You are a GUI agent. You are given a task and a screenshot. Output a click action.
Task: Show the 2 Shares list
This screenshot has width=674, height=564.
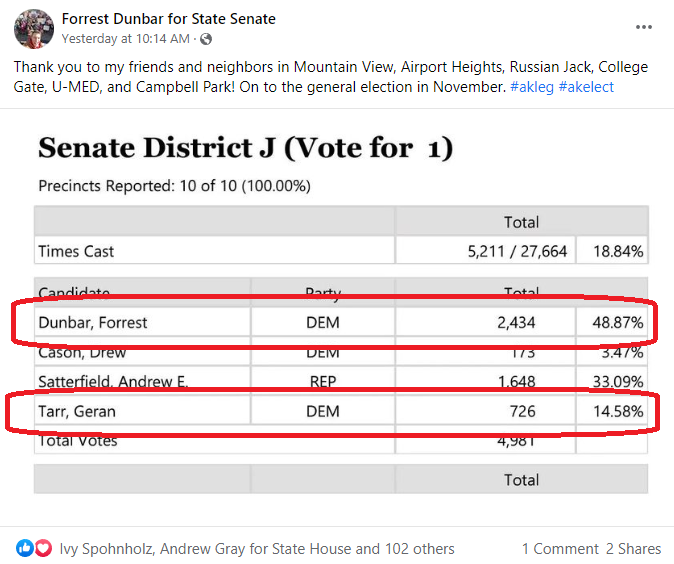click(634, 549)
